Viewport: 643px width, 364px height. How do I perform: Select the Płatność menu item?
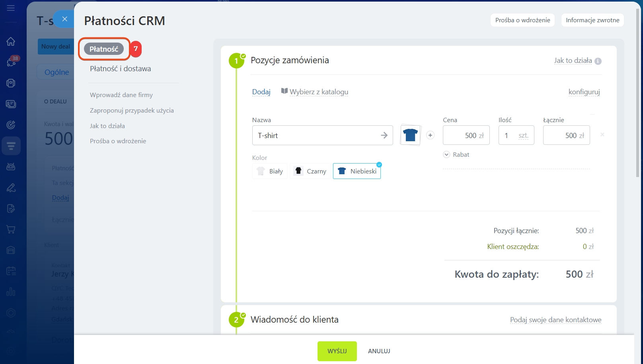click(104, 49)
